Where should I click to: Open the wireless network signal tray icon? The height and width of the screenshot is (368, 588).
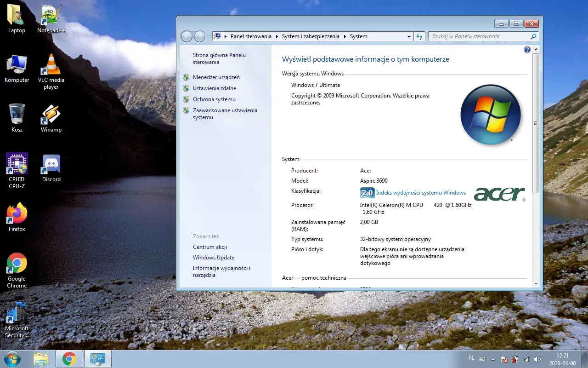click(x=526, y=359)
